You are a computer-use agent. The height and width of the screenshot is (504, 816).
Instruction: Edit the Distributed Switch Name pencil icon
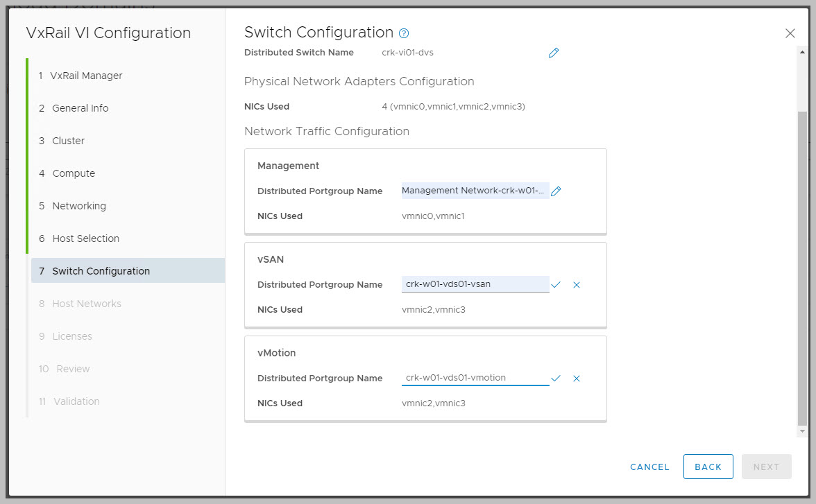click(554, 53)
